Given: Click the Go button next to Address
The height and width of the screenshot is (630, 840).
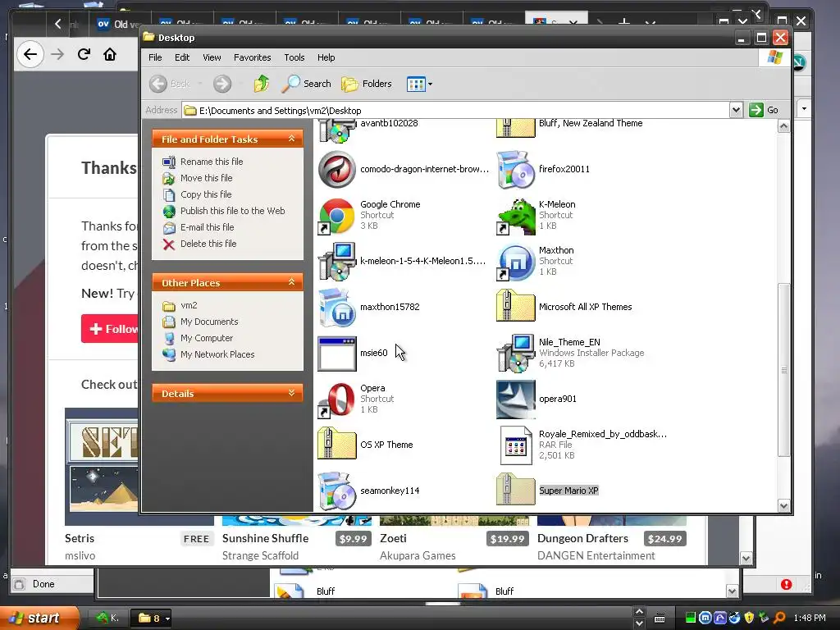Looking at the screenshot, I should coord(764,110).
